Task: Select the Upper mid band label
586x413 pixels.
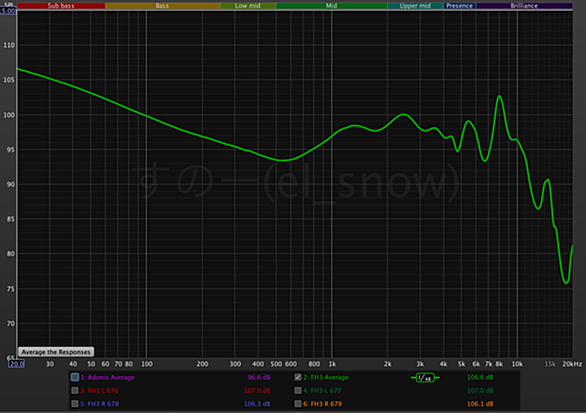Action: pos(415,6)
